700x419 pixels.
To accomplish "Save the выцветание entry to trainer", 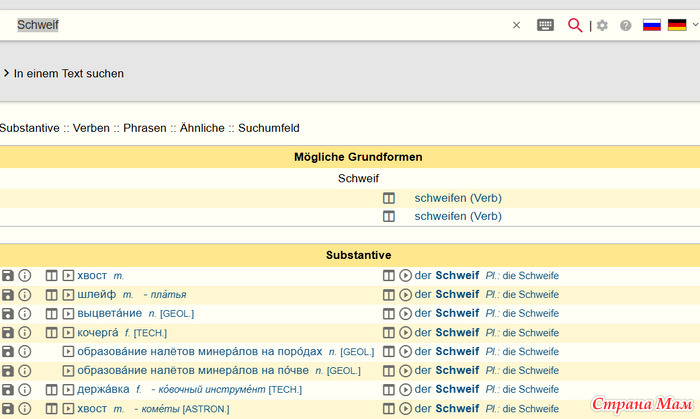I will 8,313.
